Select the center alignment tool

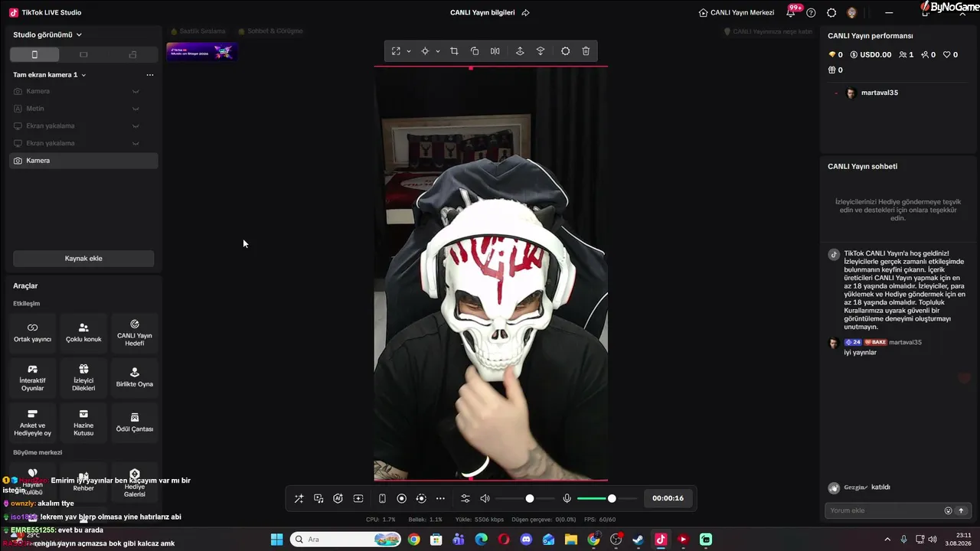pyautogui.click(x=425, y=51)
